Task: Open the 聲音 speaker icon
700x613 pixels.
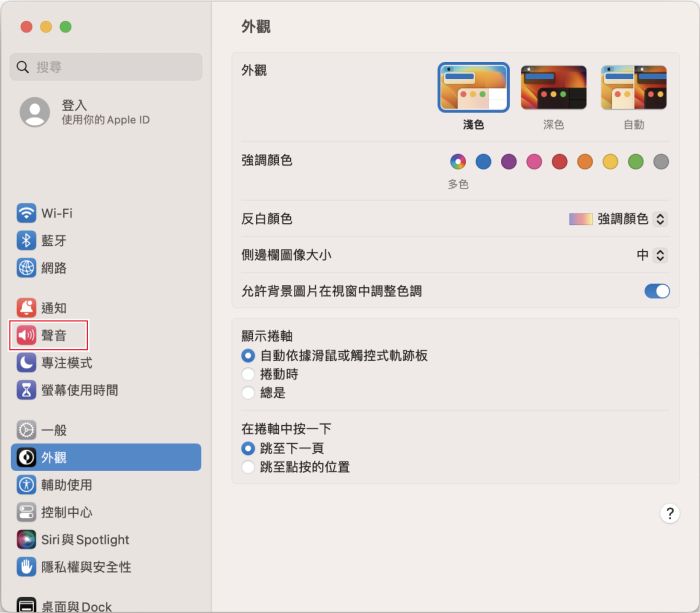Action: tap(26, 335)
